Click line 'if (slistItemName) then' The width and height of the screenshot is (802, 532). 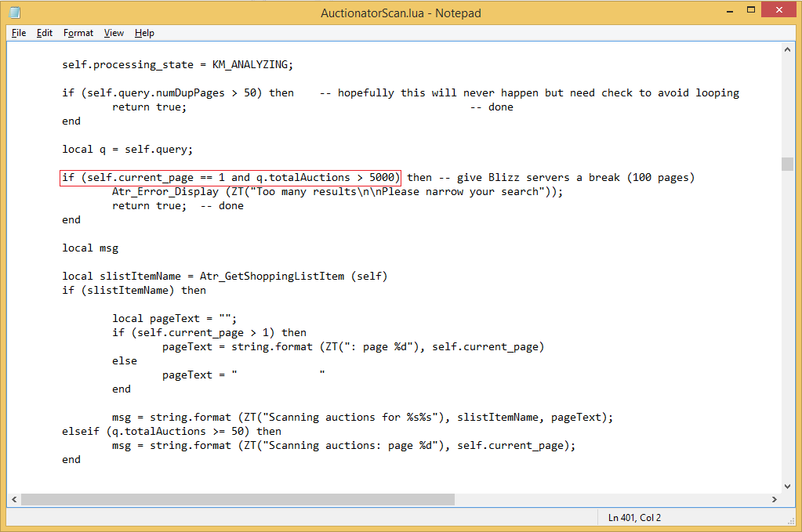pos(134,291)
